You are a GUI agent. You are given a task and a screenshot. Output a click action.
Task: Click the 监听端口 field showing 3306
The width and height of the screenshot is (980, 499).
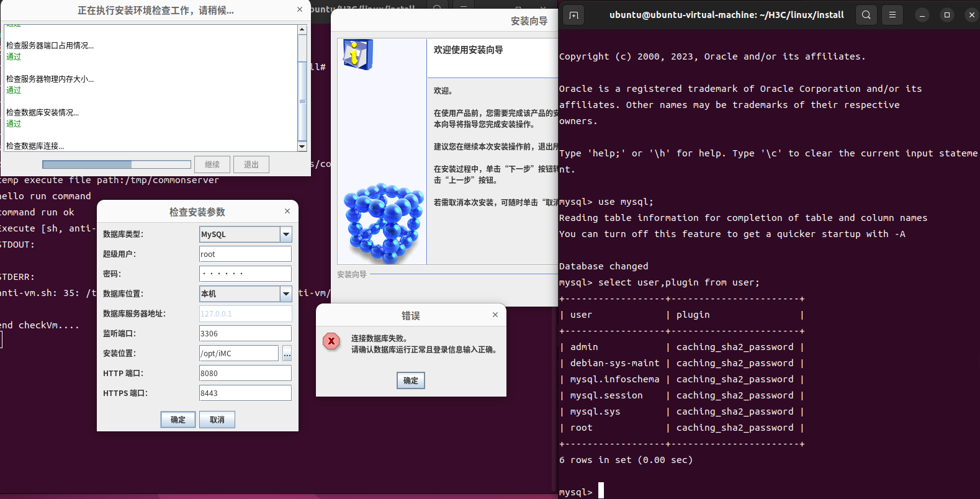coord(245,333)
